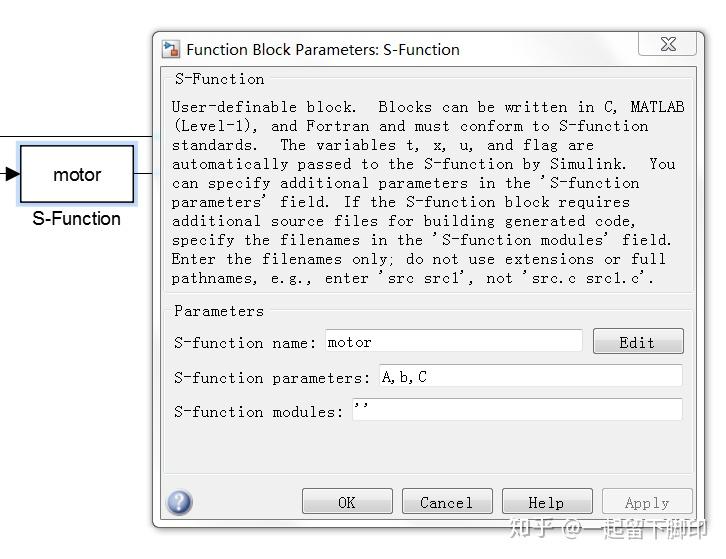Open the S-function source with Edit button

click(x=638, y=341)
